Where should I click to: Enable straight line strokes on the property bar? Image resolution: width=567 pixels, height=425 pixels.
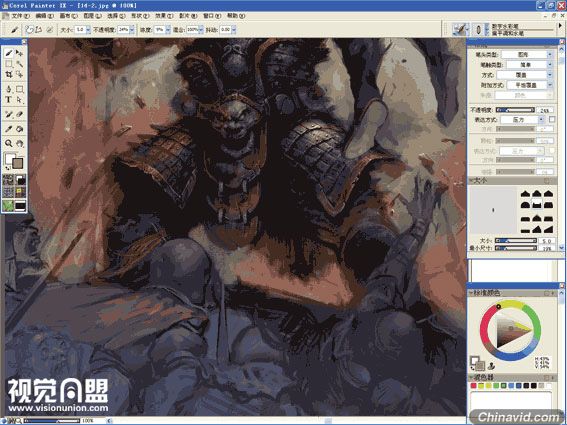(x=39, y=30)
